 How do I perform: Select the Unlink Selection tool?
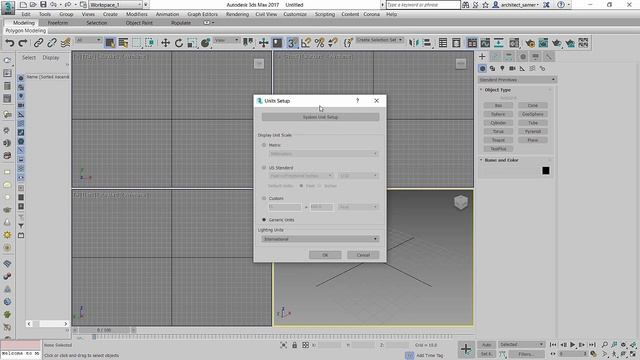[x=52, y=42]
